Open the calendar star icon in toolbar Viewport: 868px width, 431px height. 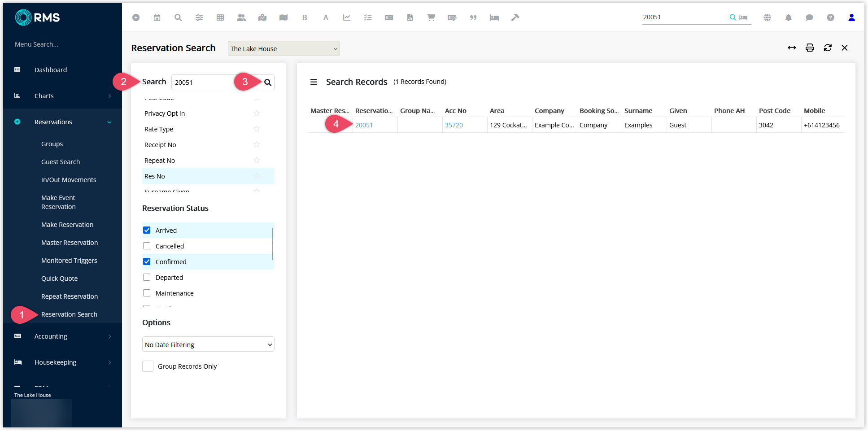157,17
